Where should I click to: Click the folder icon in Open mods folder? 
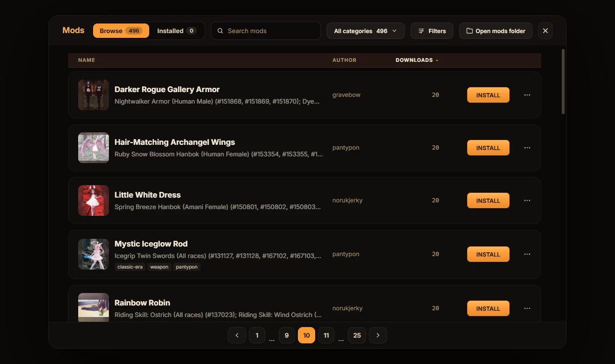point(470,31)
